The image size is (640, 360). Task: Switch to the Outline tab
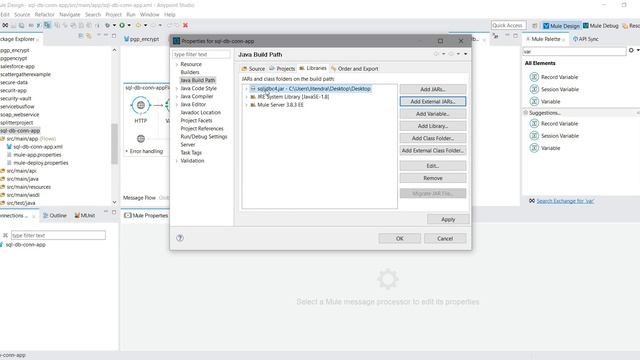pyautogui.click(x=55, y=215)
